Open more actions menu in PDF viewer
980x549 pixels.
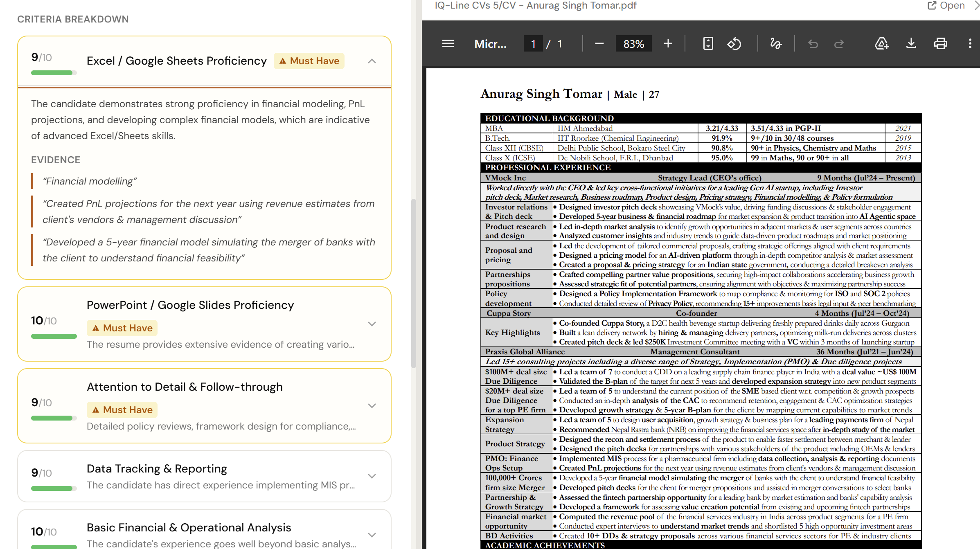(x=970, y=44)
